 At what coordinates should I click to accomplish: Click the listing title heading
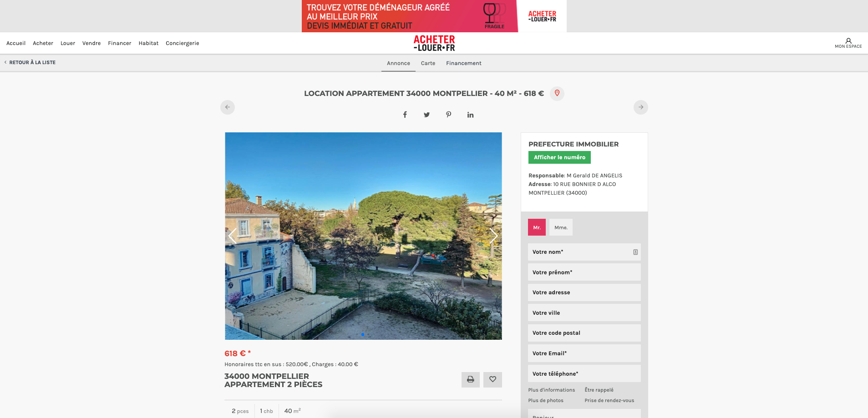424,93
